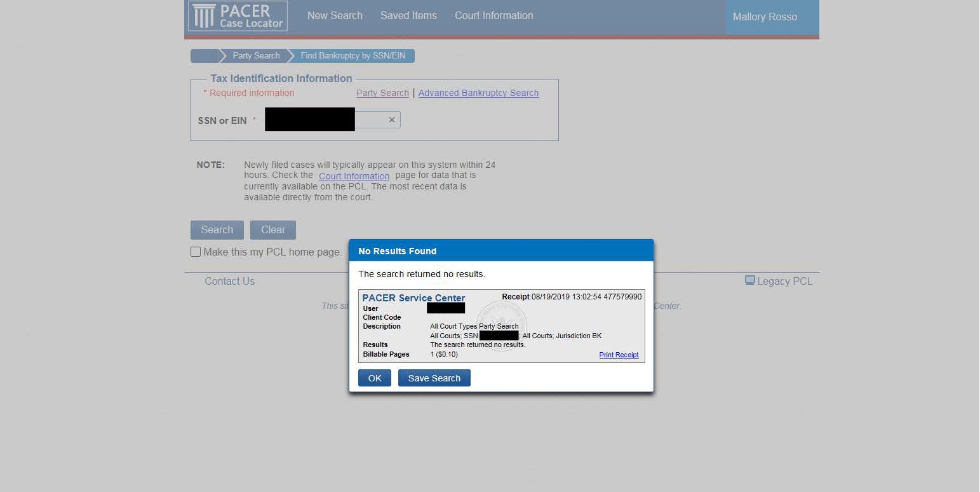Open New Search in the top navigation

click(335, 16)
